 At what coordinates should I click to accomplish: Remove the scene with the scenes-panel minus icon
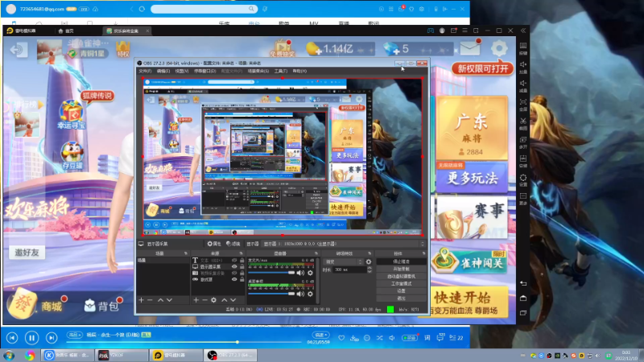[x=150, y=300]
